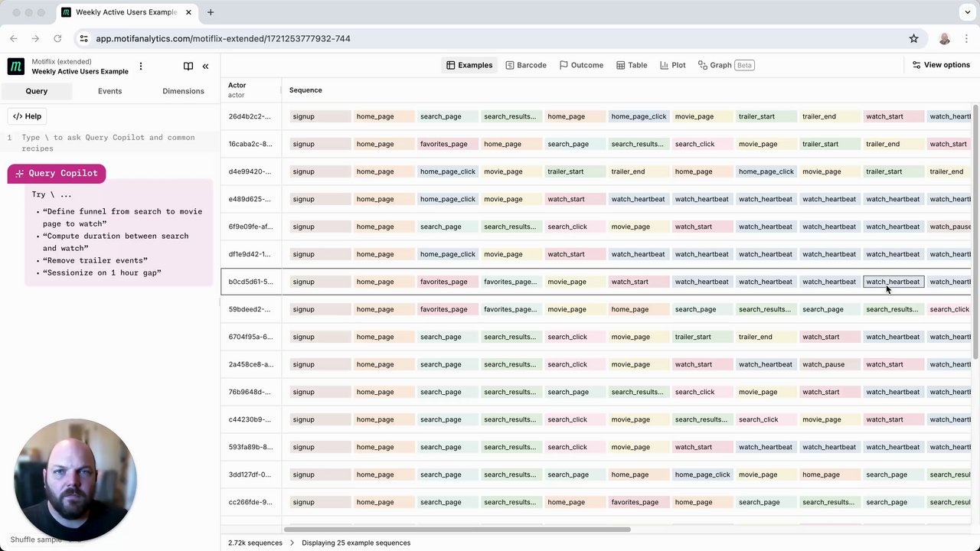This screenshot has height=551, width=980.
Task: Switch to the Events tab
Action: 109,91
